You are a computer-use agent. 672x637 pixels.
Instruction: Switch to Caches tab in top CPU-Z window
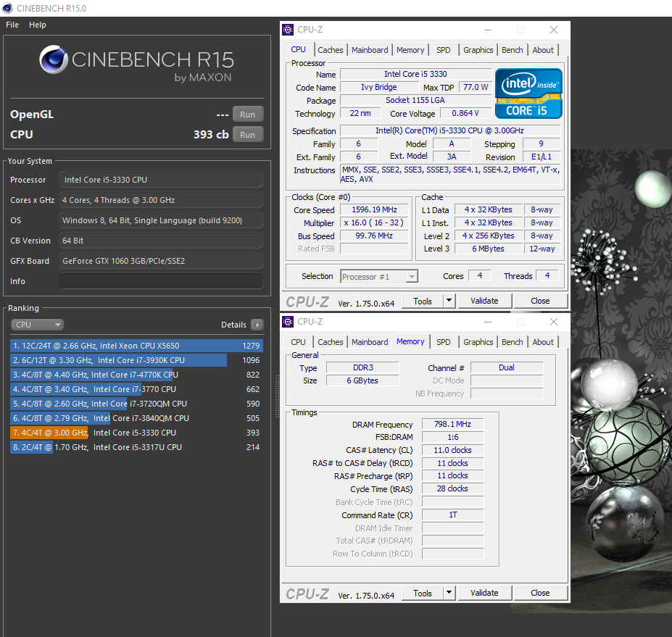pyautogui.click(x=331, y=50)
